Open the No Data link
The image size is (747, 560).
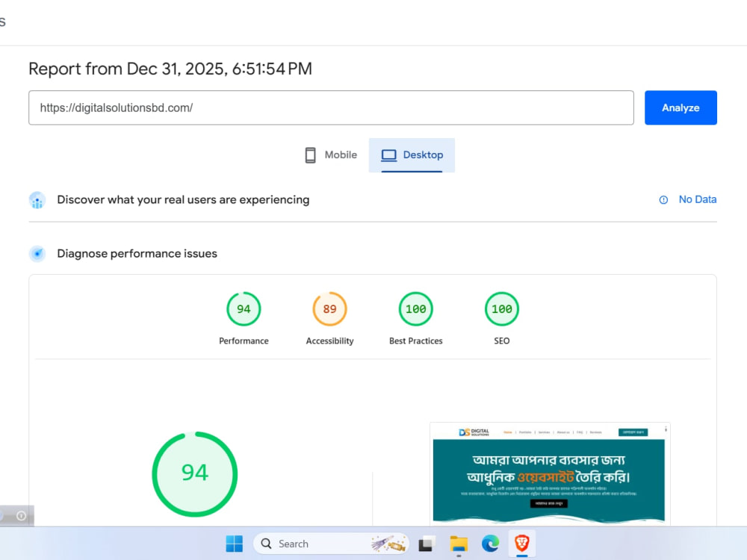[x=698, y=199]
